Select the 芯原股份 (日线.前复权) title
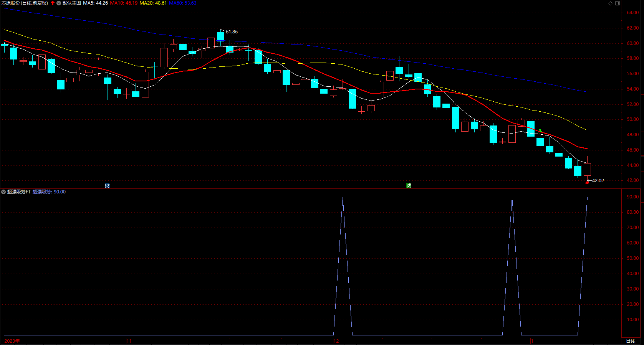644x345 pixels. click(25, 3)
